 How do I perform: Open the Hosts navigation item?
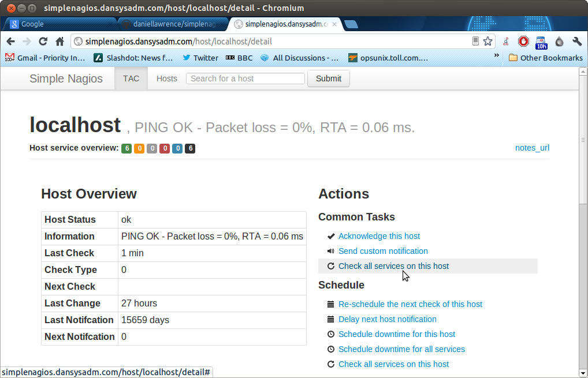pyautogui.click(x=166, y=78)
